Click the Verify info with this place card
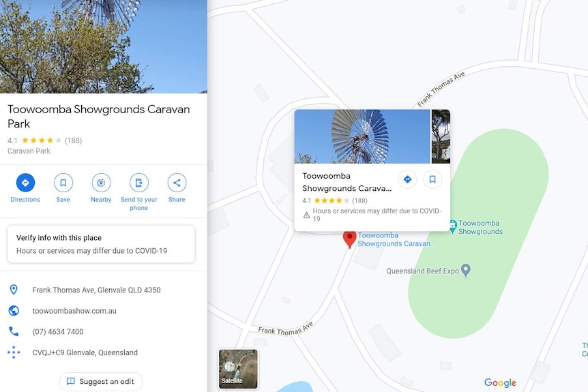 [101, 244]
